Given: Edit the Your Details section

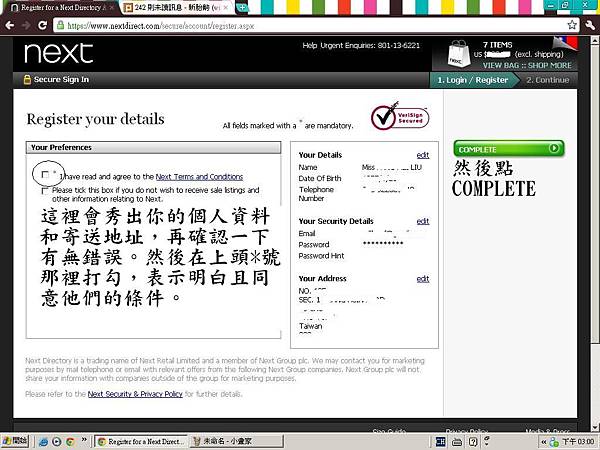Looking at the screenshot, I should [x=422, y=155].
